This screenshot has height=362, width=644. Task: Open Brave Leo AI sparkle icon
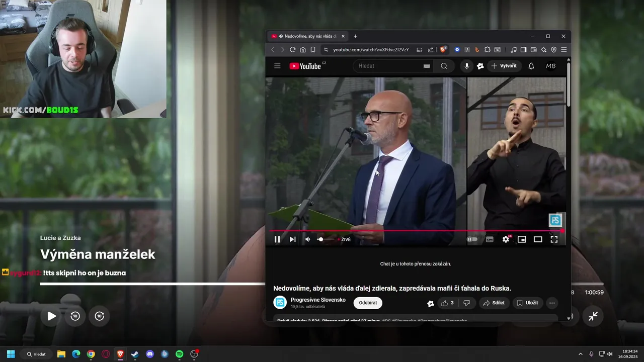[544, 50]
